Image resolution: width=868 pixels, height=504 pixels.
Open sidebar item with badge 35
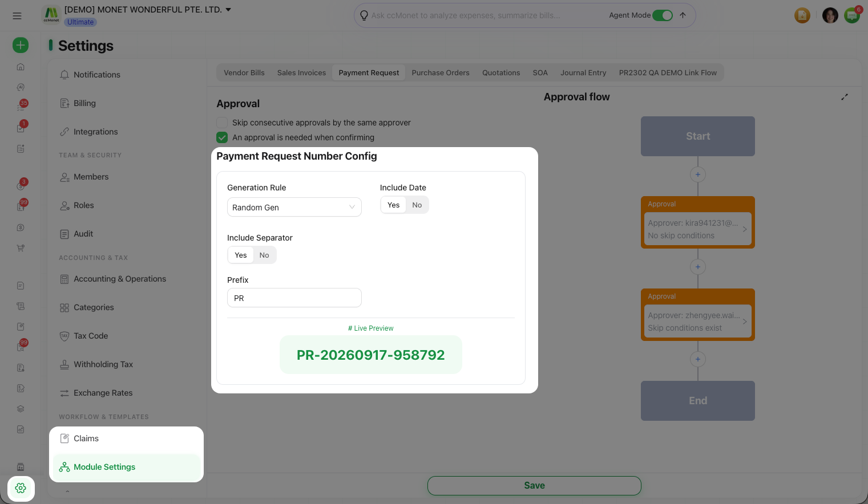point(21,107)
